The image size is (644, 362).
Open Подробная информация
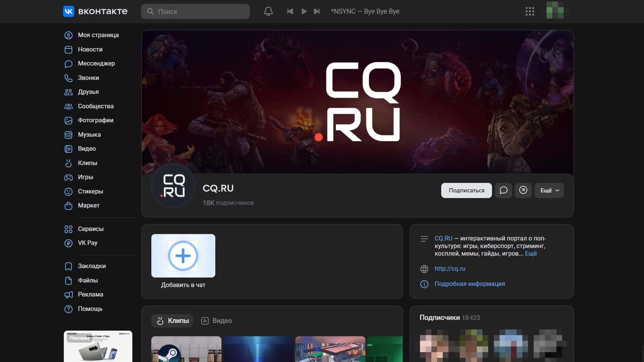(470, 284)
